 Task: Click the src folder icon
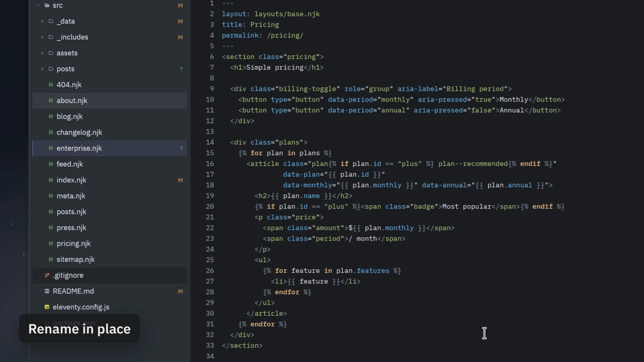47,5
